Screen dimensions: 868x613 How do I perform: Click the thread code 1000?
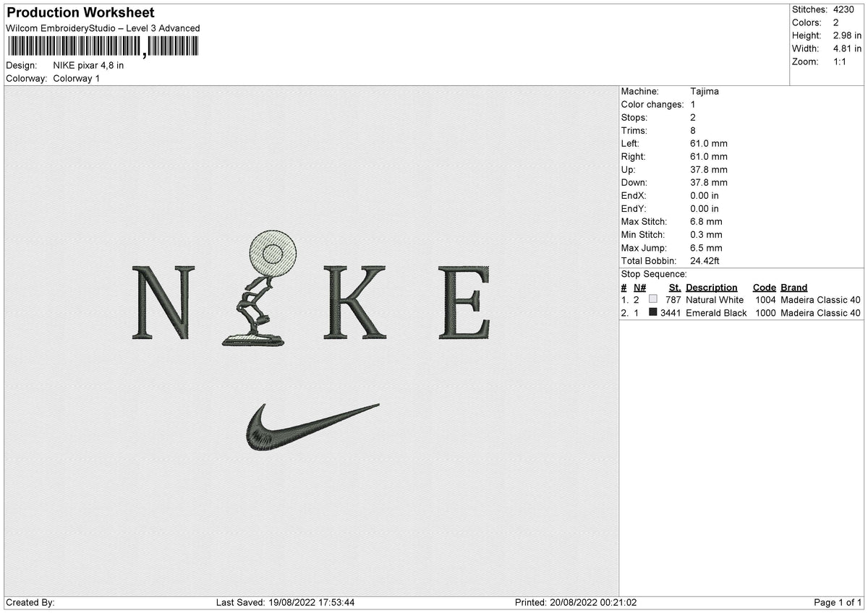(x=765, y=313)
